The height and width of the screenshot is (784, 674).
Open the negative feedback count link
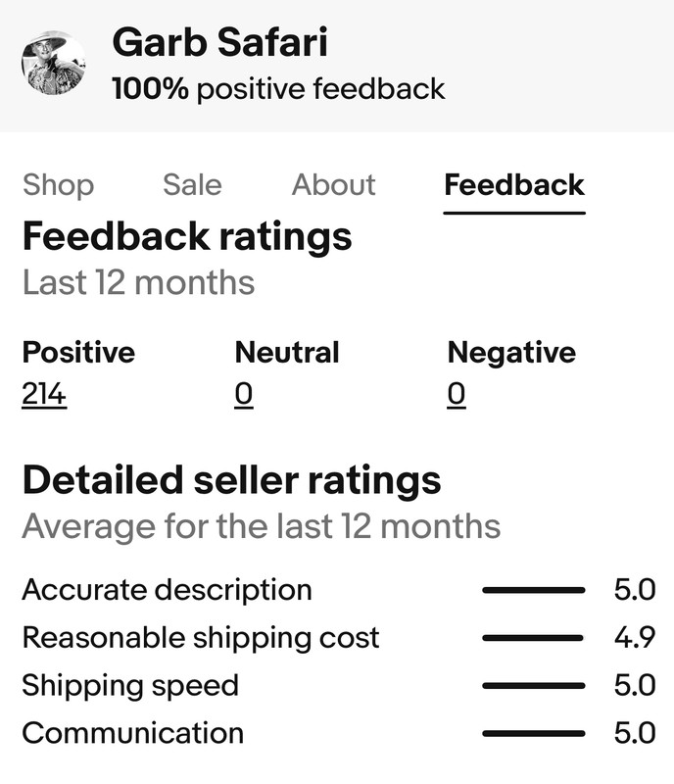tap(456, 394)
